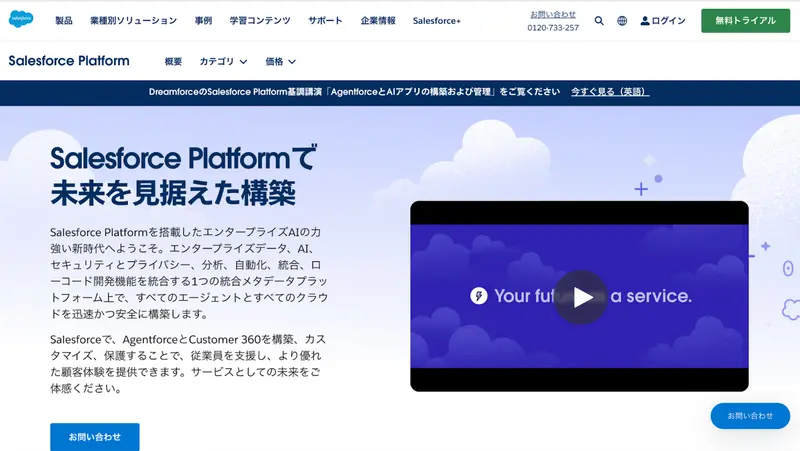Open the search magnifier icon

point(599,21)
